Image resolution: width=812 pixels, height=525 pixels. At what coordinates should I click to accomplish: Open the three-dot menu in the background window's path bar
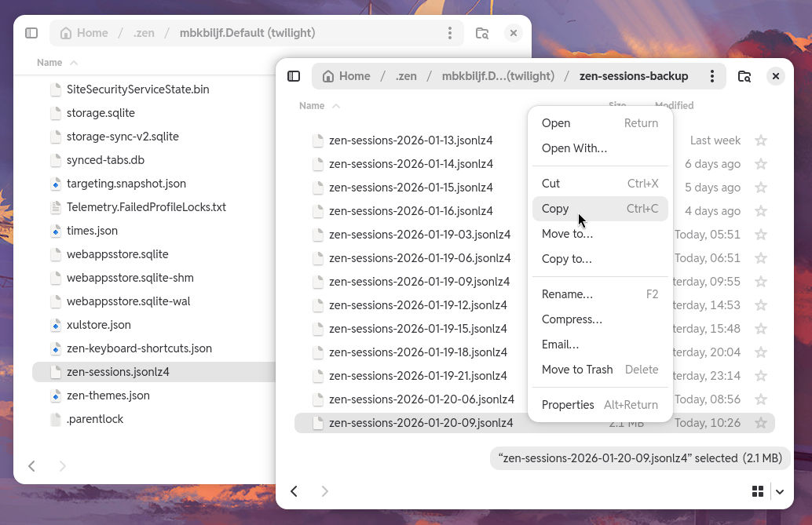[450, 33]
